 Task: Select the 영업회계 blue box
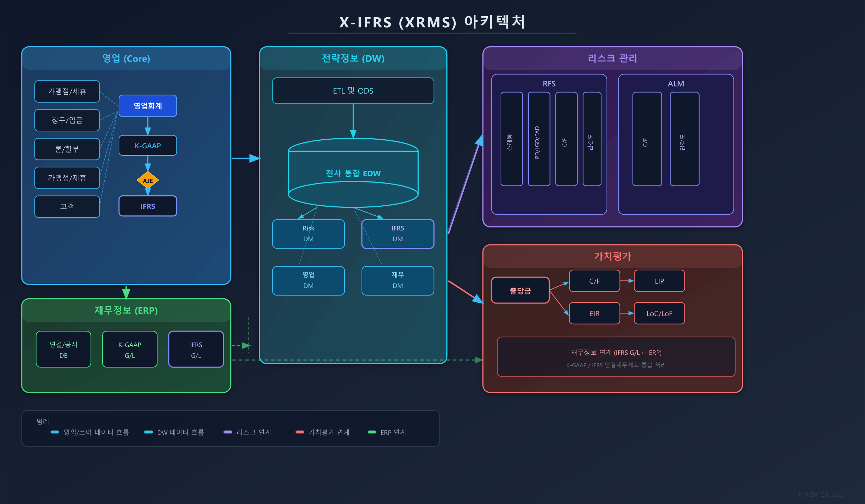(148, 106)
